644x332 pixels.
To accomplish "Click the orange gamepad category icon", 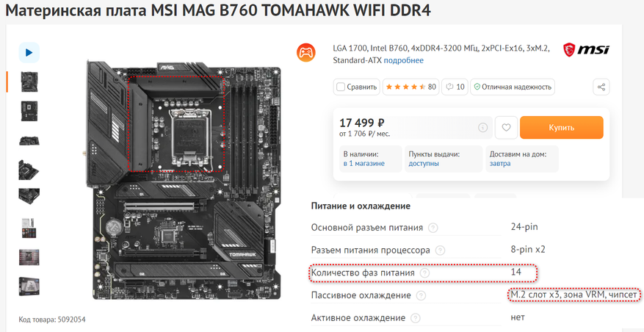I will pos(306,53).
